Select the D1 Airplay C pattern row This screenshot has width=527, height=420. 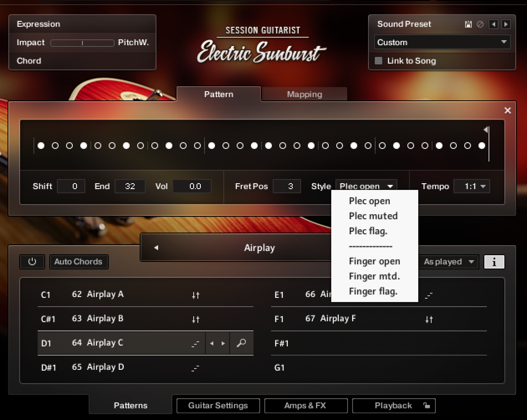pos(146,343)
